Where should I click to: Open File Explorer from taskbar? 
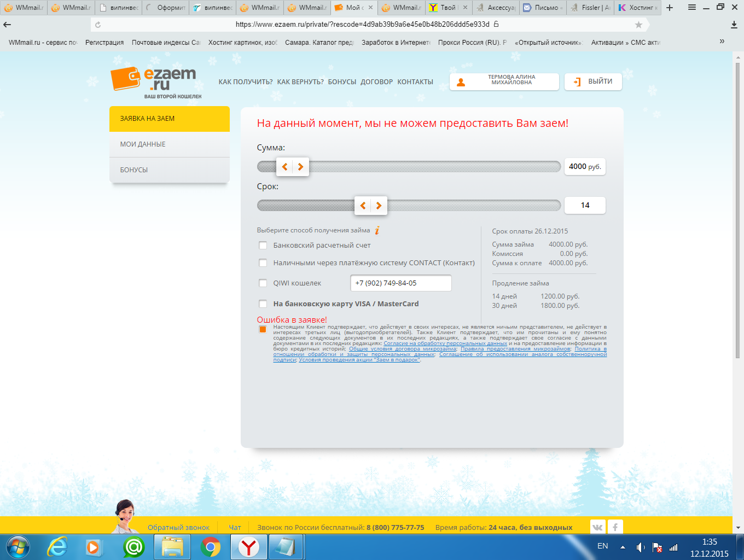(172, 547)
